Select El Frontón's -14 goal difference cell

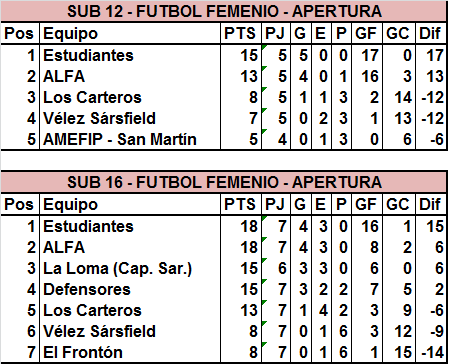tap(431, 352)
